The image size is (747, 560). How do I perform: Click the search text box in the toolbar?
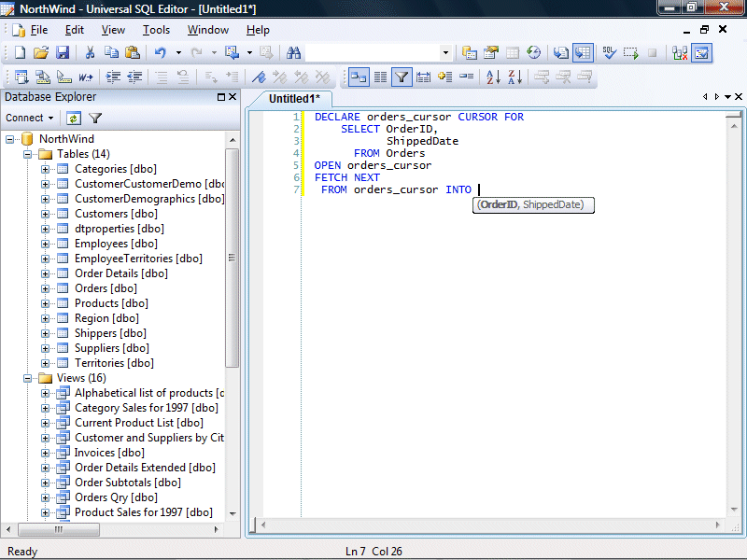[x=372, y=52]
